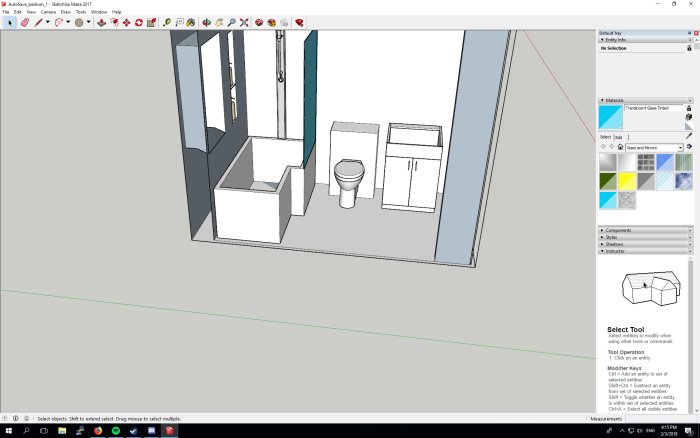Select the sky reflection mirror swatch
Viewport: 700px width, 438px height.
(683, 181)
